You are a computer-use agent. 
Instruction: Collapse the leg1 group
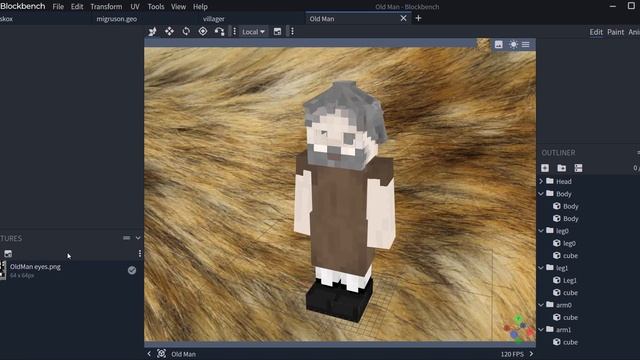(541, 268)
